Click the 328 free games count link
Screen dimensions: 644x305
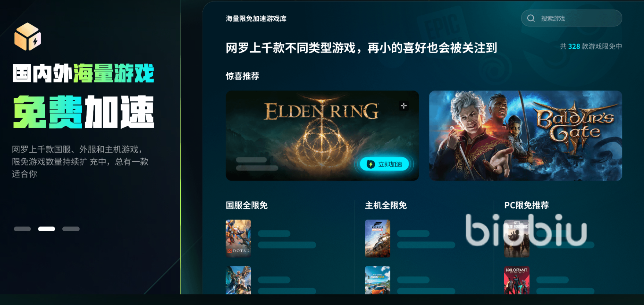[x=574, y=47]
